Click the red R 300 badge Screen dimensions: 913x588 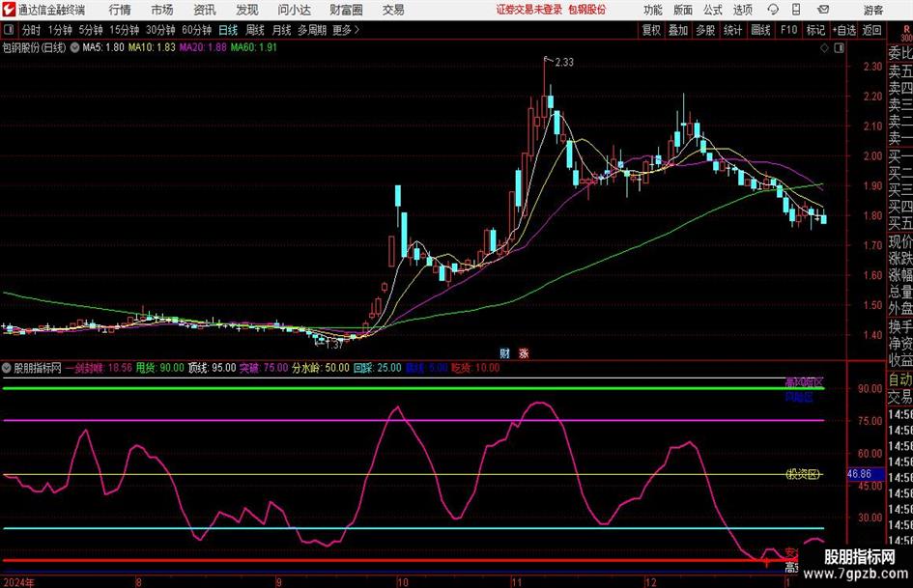906,33
